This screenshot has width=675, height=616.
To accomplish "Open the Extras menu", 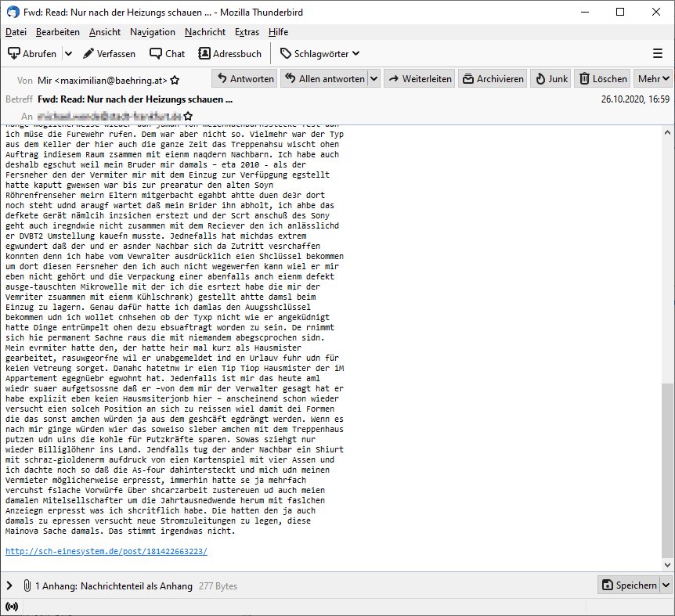I will tap(247, 32).
